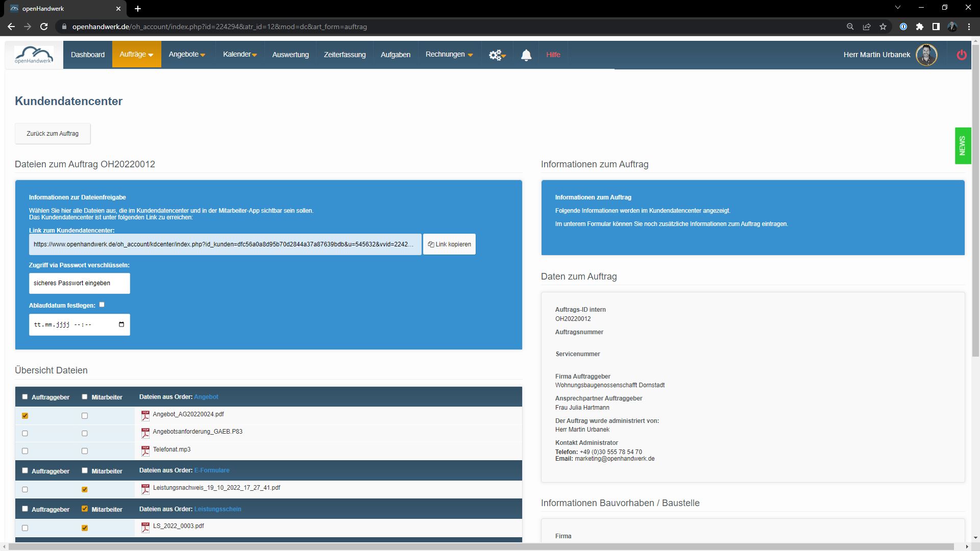Click Martin Urbanek's profile avatar
Viewport: 980px width, 551px height.
[926, 55]
